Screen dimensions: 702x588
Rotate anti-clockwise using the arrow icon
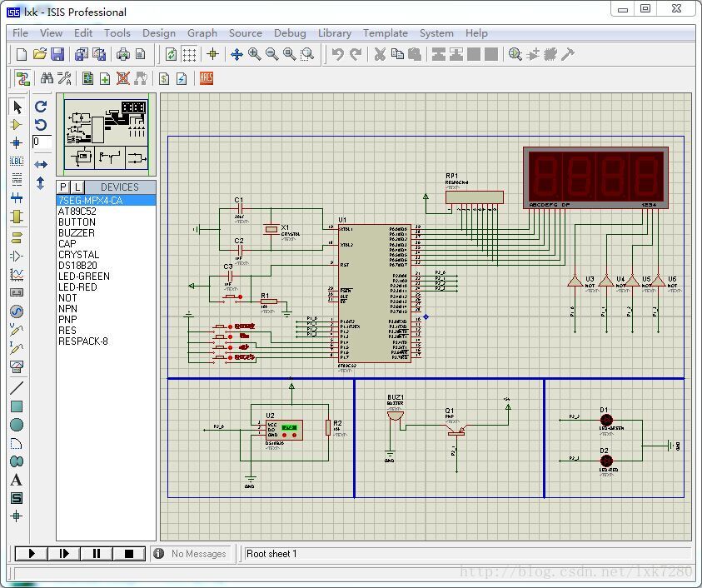click(41, 124)
